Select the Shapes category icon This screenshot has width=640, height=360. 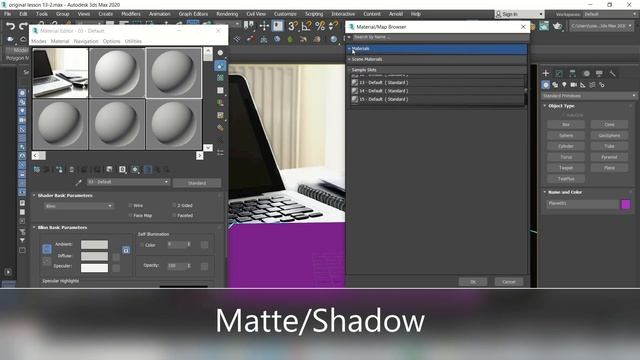(555, 85)
